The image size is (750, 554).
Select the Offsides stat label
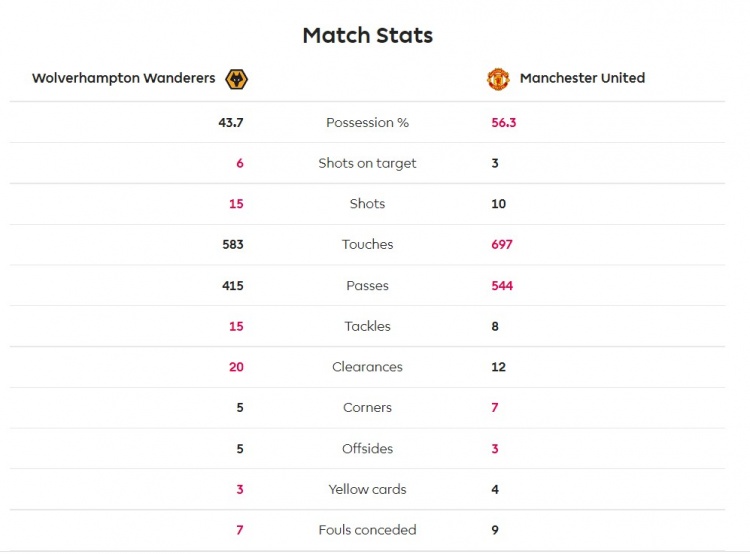pos(367,449)
